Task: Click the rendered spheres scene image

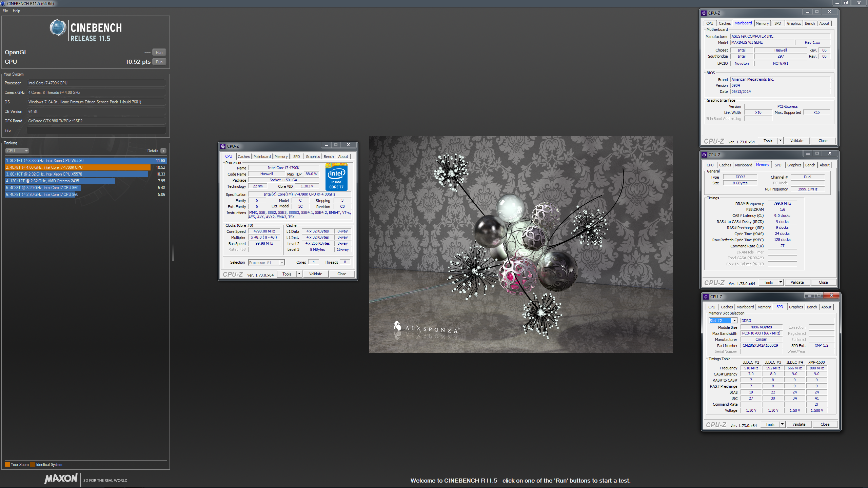Action: [520, 244]
